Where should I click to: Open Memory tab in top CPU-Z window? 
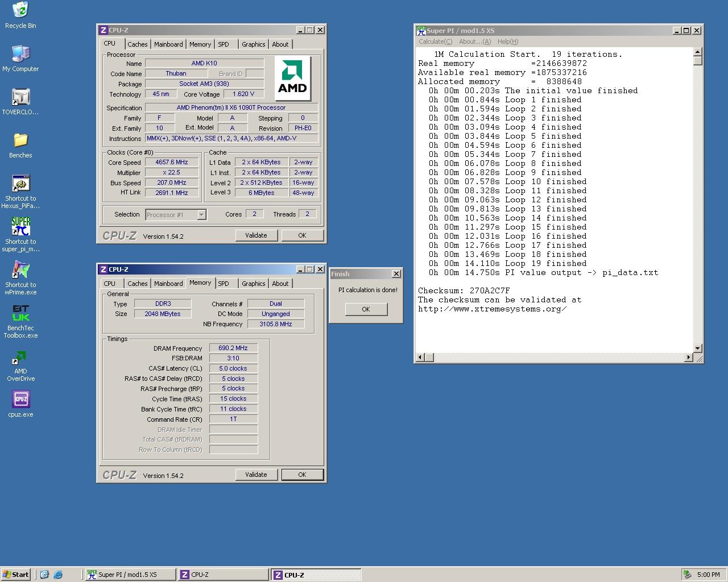point(200,44)
